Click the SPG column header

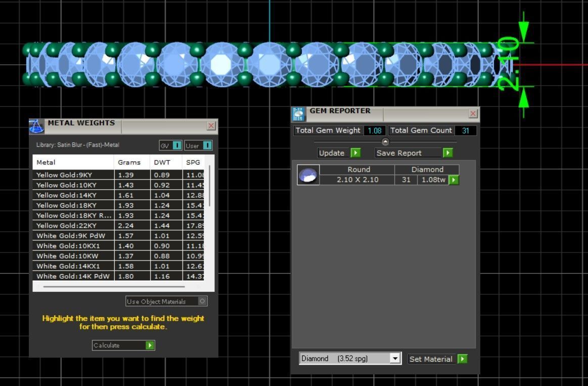(x=193, y=162)
